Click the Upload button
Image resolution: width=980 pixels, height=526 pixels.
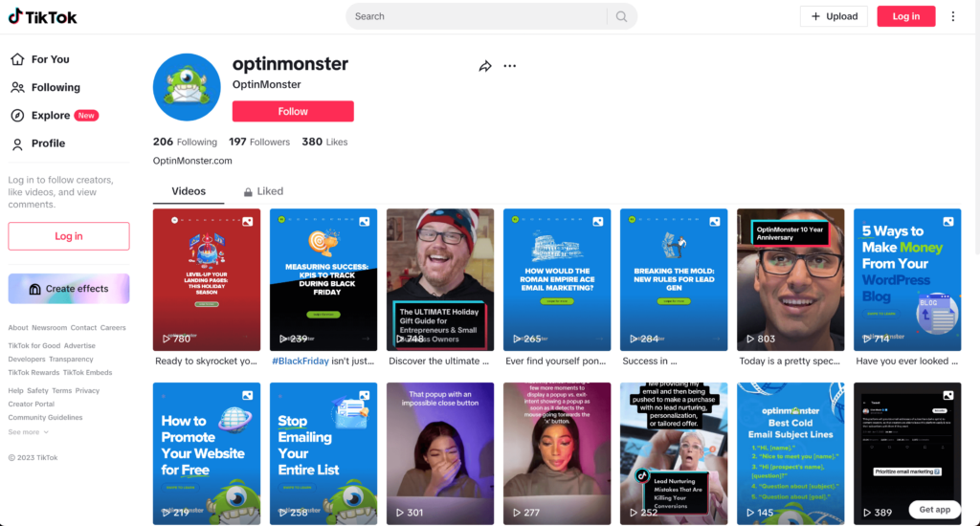[x=834, y=16]
